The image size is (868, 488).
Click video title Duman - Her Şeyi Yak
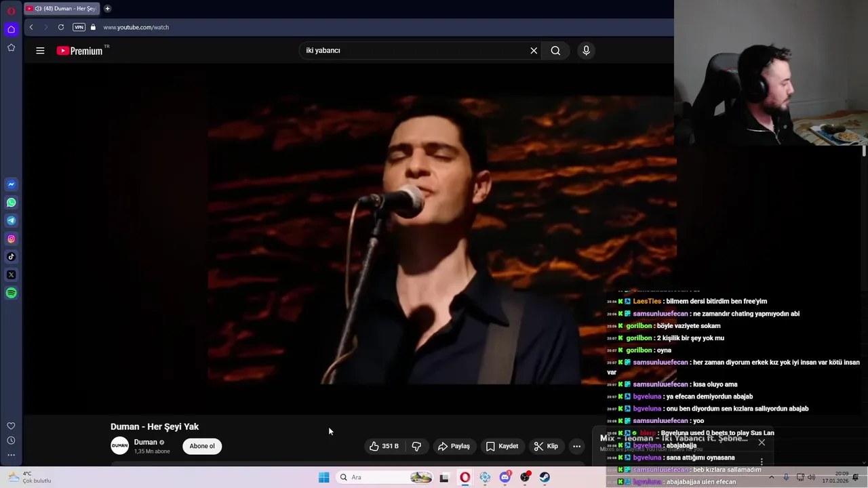155,426
